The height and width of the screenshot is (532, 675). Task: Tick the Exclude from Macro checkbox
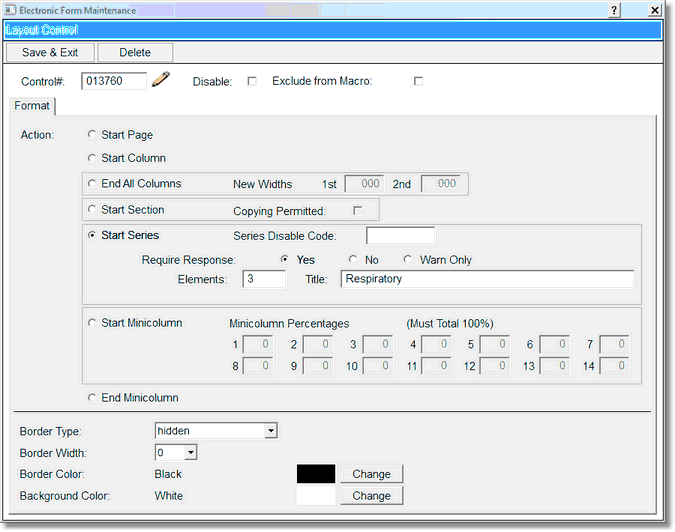(418, 81)
